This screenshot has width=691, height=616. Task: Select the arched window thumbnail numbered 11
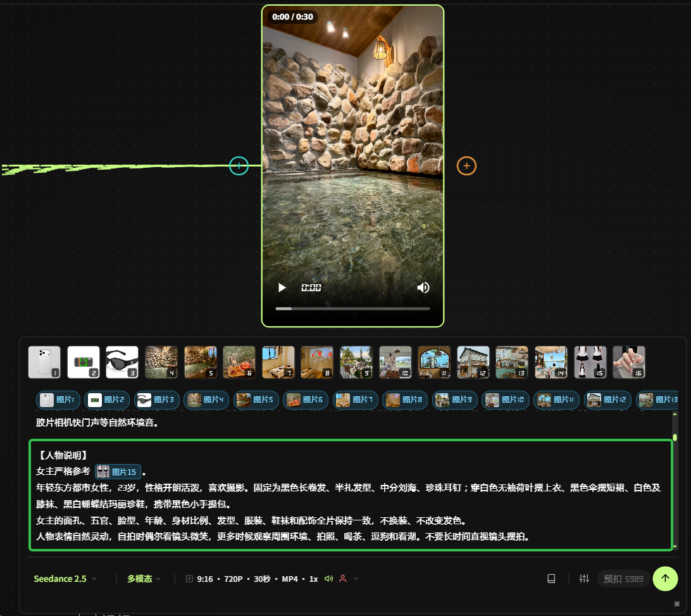pyautogui.click(x=434, y=362)
